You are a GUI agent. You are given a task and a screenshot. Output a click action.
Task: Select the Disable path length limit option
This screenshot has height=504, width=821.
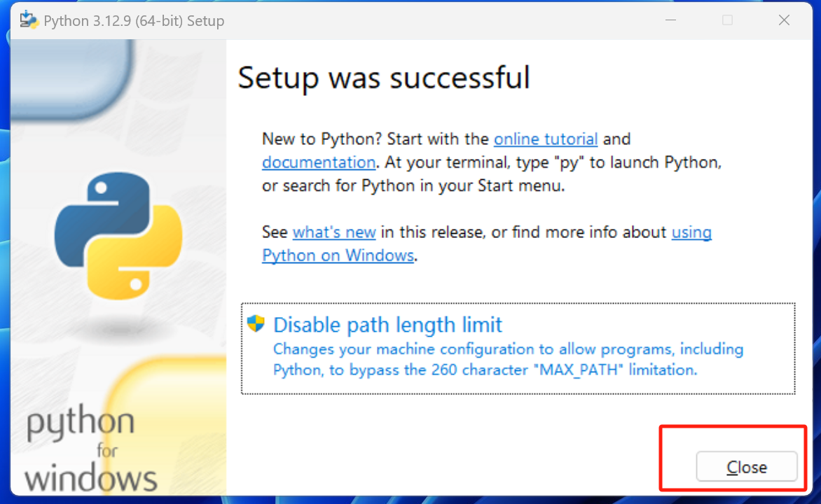(x=387, y=325)
